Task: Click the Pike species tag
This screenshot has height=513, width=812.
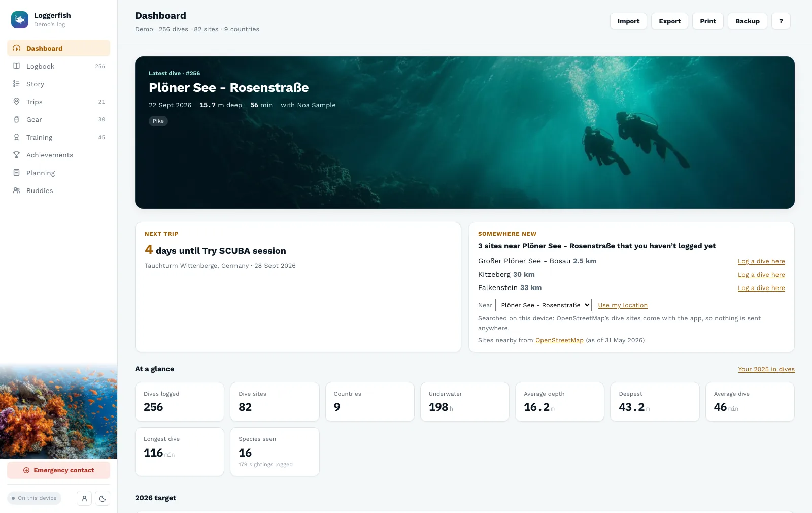Action: point(158,121)
